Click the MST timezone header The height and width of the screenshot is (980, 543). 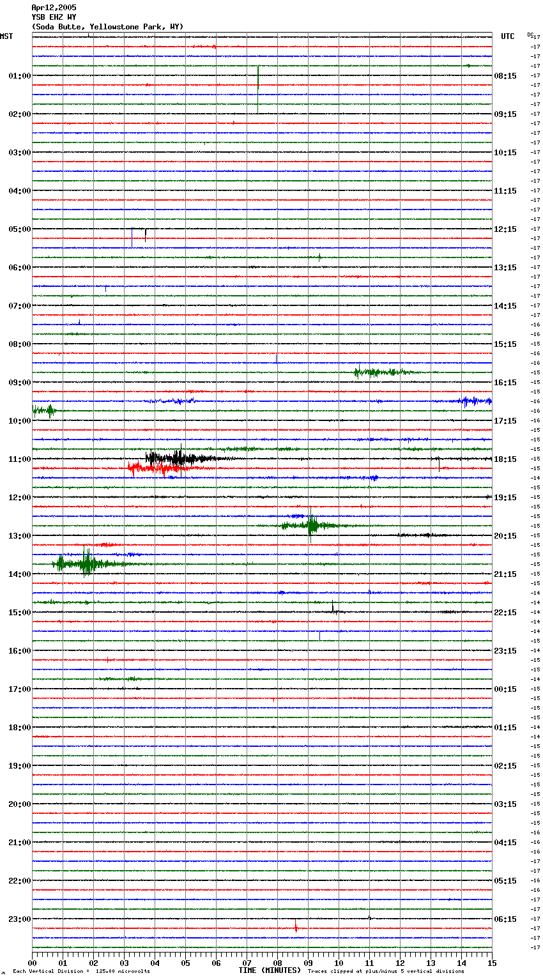point(6,36)
